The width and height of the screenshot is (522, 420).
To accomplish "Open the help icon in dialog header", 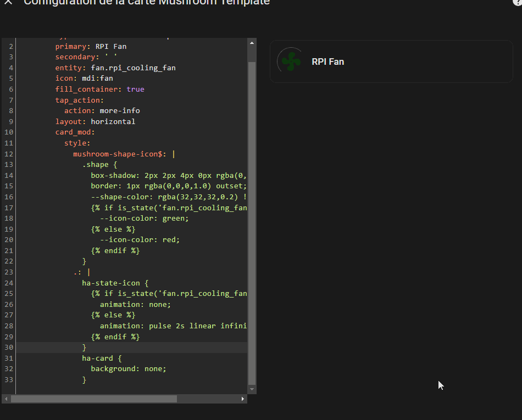I will (x=518, y=2).
